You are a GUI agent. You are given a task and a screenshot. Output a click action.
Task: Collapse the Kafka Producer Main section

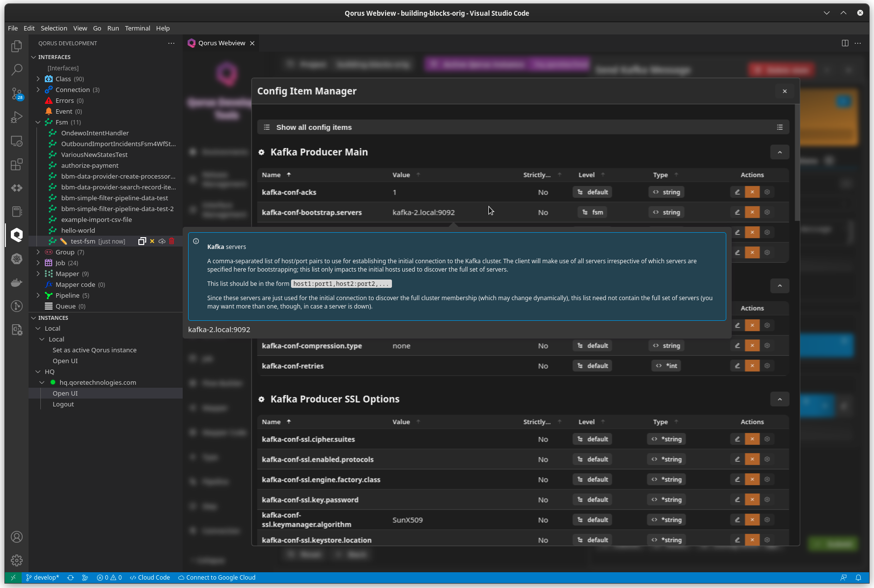[x=779, y=153]
